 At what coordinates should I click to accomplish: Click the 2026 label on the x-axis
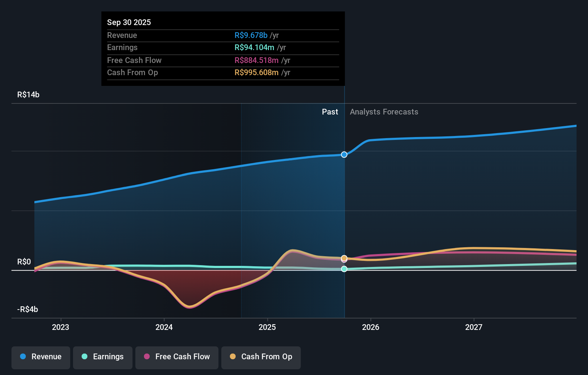371,327
